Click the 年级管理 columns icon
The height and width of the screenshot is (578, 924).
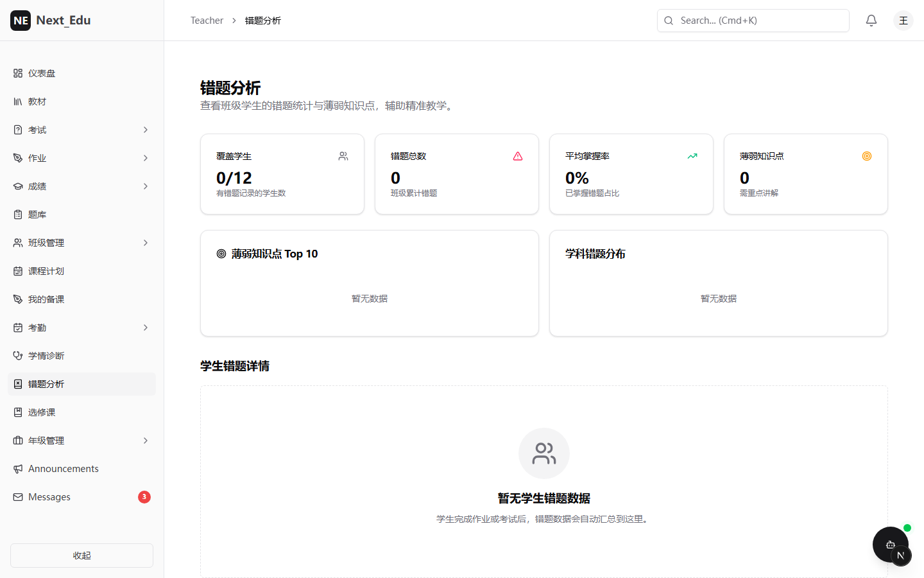click(x=18, y=441)
